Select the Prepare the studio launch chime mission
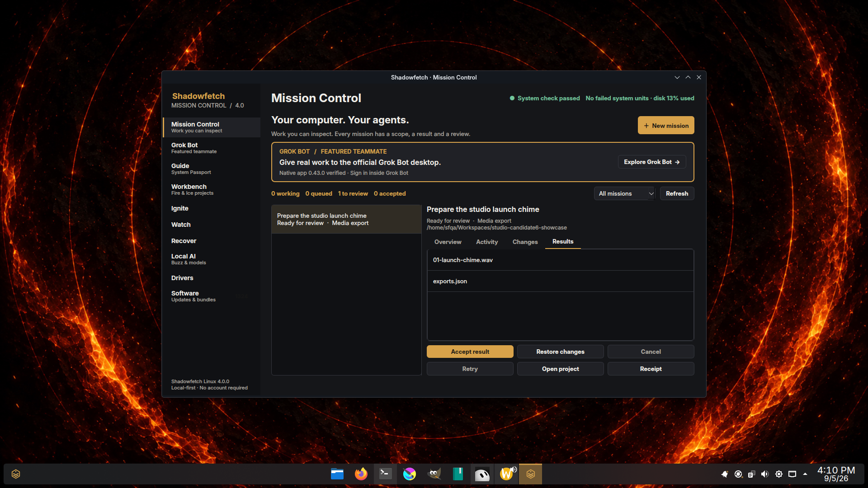The height and width of the screenshot is (488, 868). pyautogui.click(x=346, y=219)
